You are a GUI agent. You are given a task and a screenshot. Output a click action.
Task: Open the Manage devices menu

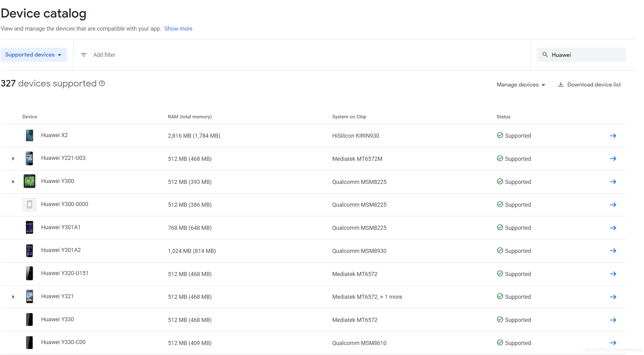(521, 85)
